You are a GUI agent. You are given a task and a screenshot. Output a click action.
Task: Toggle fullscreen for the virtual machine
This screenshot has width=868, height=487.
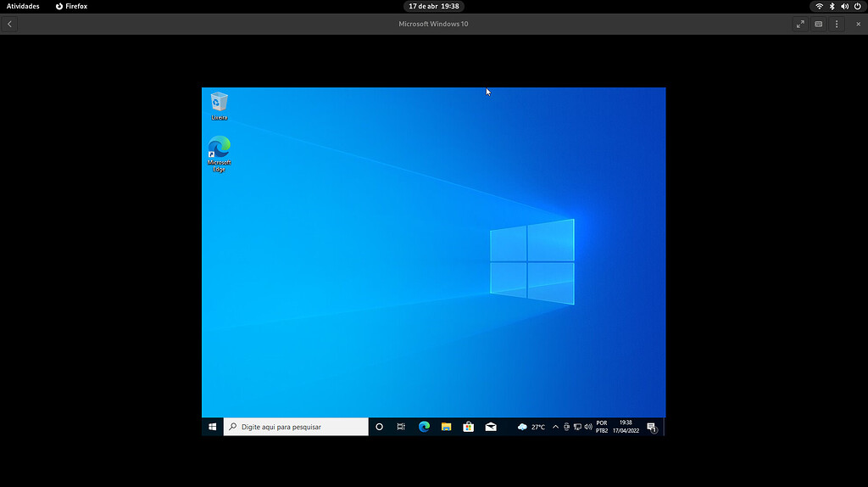pyautogui.click(x=800, y=24)
